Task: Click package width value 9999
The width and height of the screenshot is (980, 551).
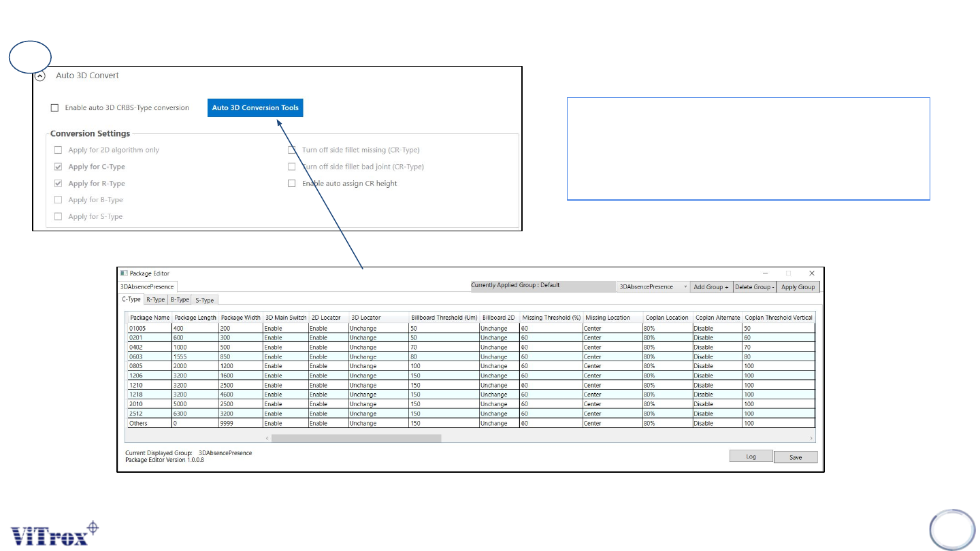Action: (x=241, y=423)
